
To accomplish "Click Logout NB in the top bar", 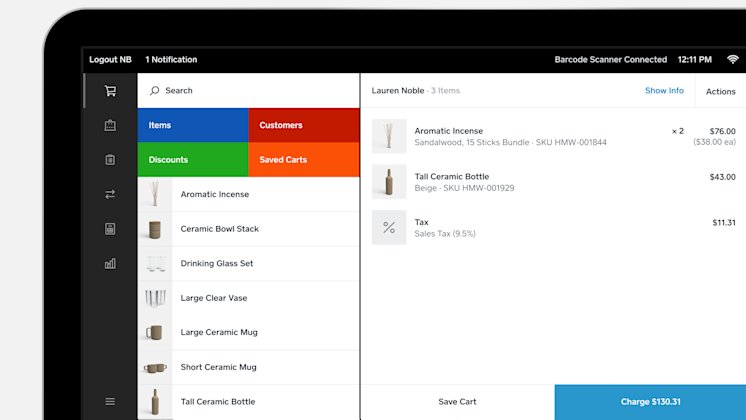I will 110,59.
